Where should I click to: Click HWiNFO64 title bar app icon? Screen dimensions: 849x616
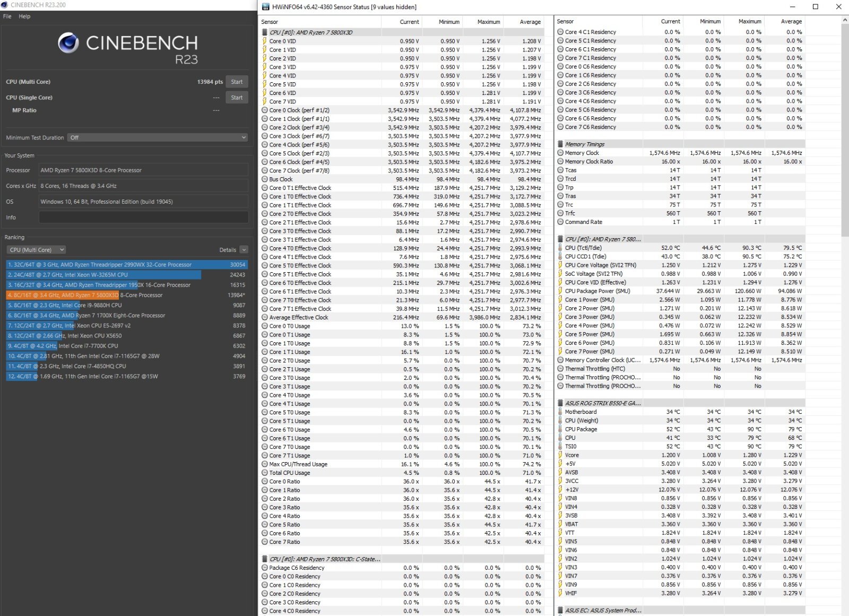pyautogui.click(x=265, y=7)
